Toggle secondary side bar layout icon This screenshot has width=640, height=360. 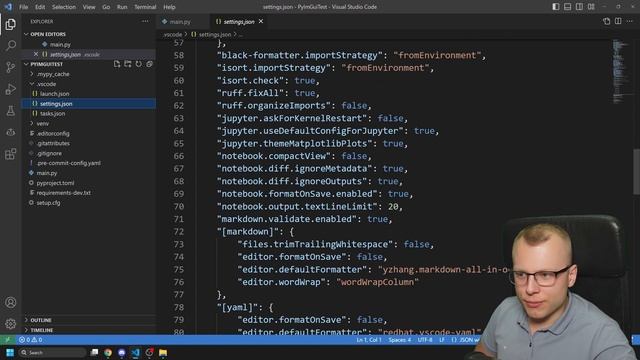pyautogui.click(x=579, y=7)
